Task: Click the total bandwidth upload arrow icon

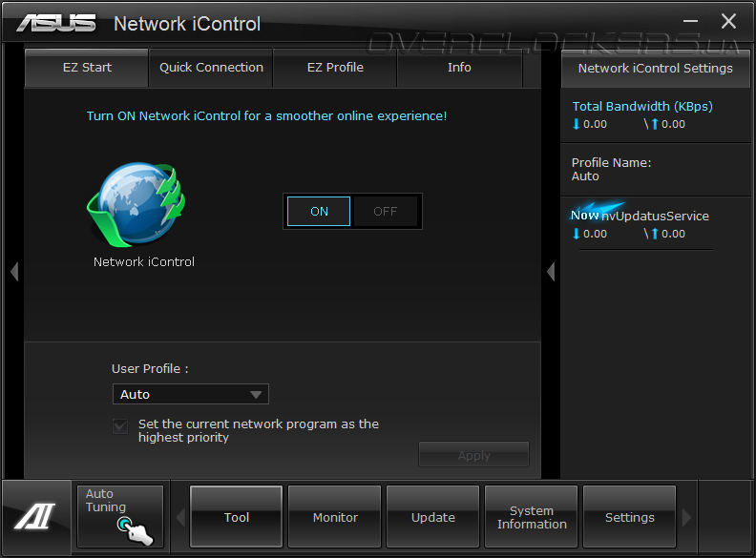Action: (x=654, y=124)
